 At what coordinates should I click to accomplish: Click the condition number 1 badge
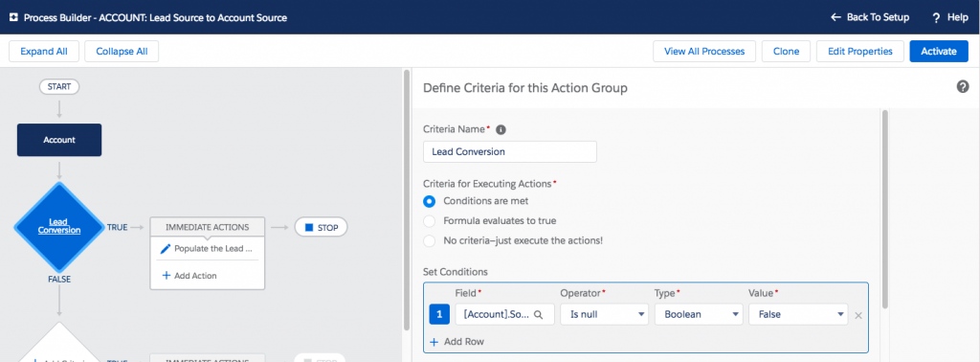[x=439, y=314]
